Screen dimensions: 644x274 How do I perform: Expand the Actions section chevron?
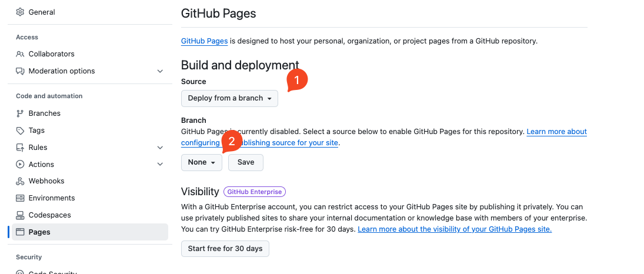pyautogui.click(x=160, y=165)
